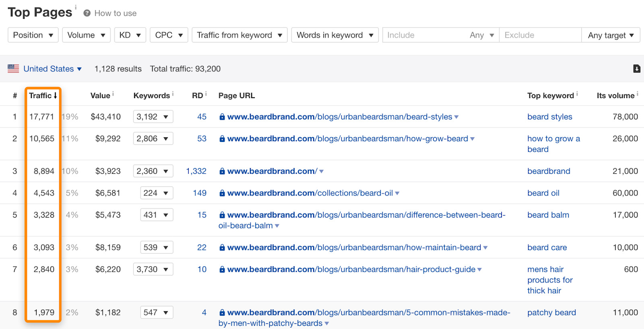
Task: Open the Any target dropdown
Action: tap(611, 35)
